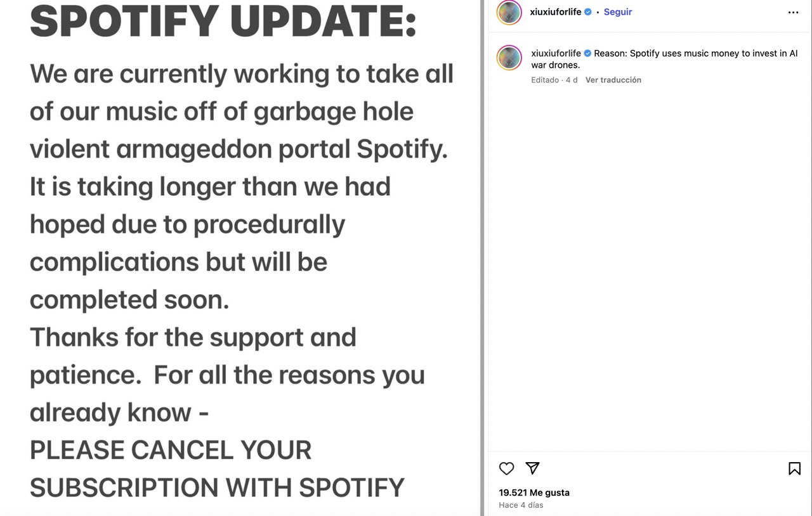Image resolution: width=812 pixels, height=516 pixels.
Task: Click the verified badge next to xiuxiuforlife
Action: [x=587, y=11]
